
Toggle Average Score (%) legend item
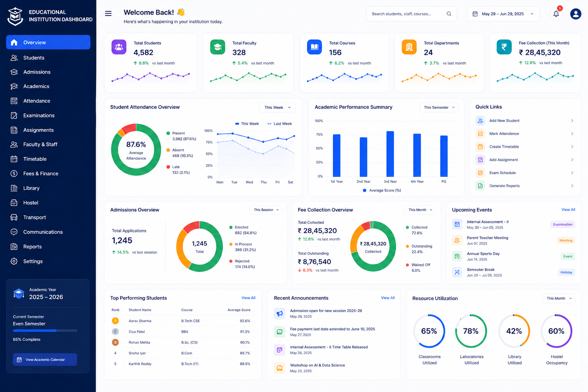tap(382, 190)
